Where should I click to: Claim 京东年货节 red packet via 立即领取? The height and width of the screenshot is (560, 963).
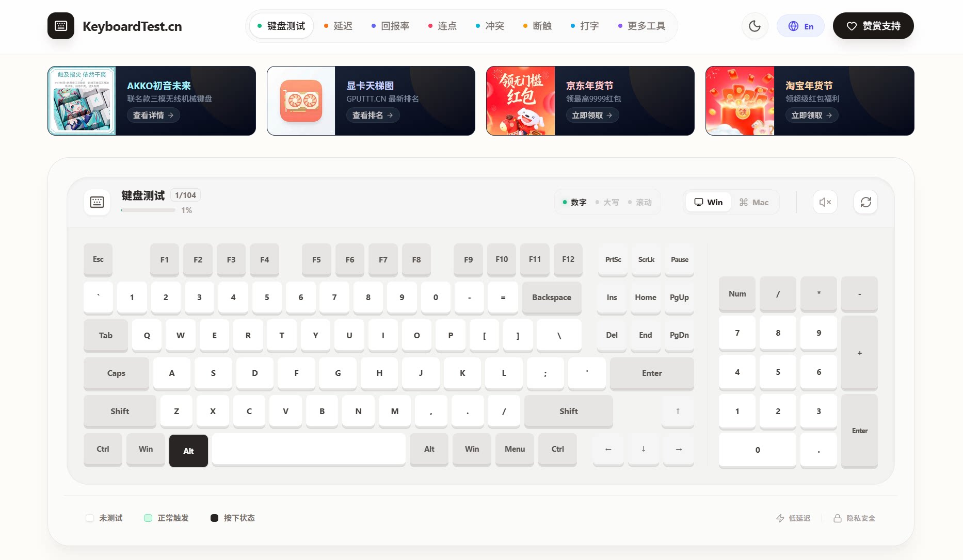pos(592,115)
